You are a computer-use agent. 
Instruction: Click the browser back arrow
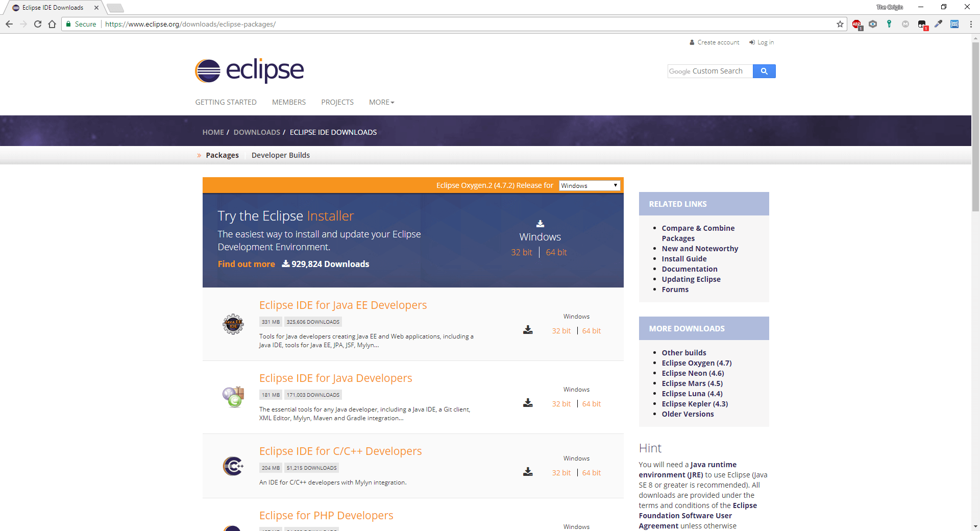point(9,24)
